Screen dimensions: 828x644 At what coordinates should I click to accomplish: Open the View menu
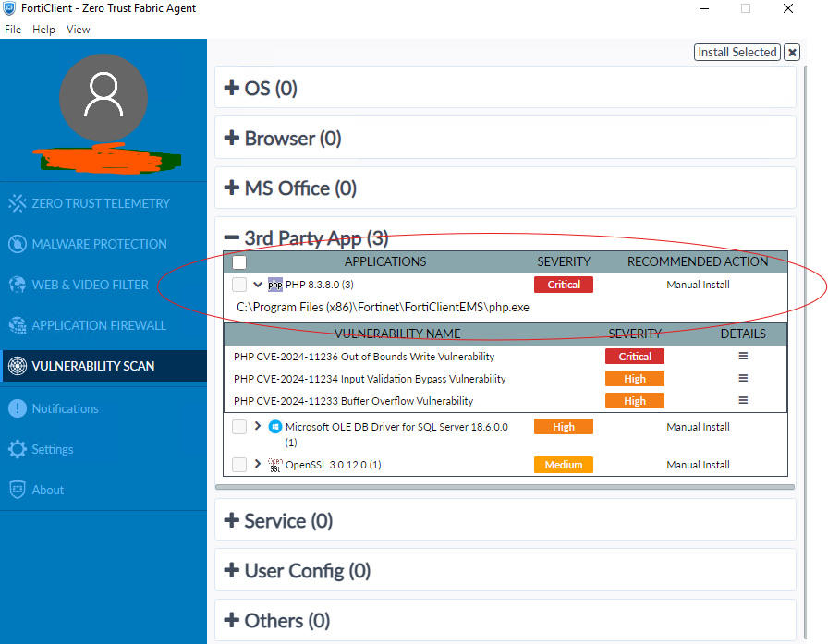[x=79, y=30]
